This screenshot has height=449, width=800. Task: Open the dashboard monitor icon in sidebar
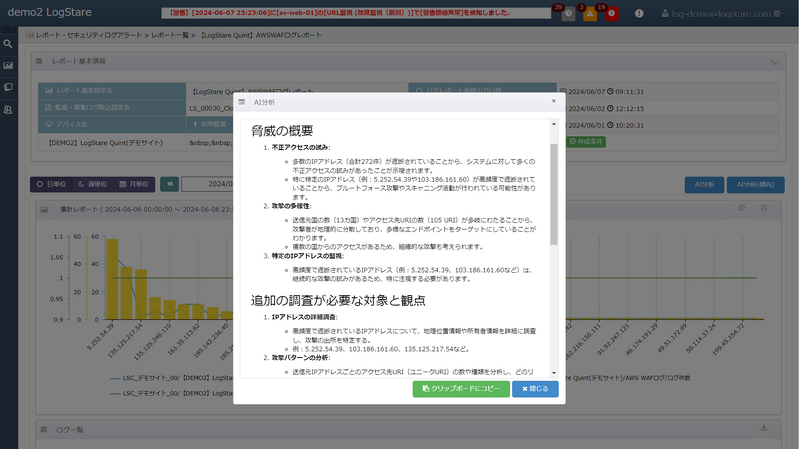pyautogui.click(x=8, y=66)
